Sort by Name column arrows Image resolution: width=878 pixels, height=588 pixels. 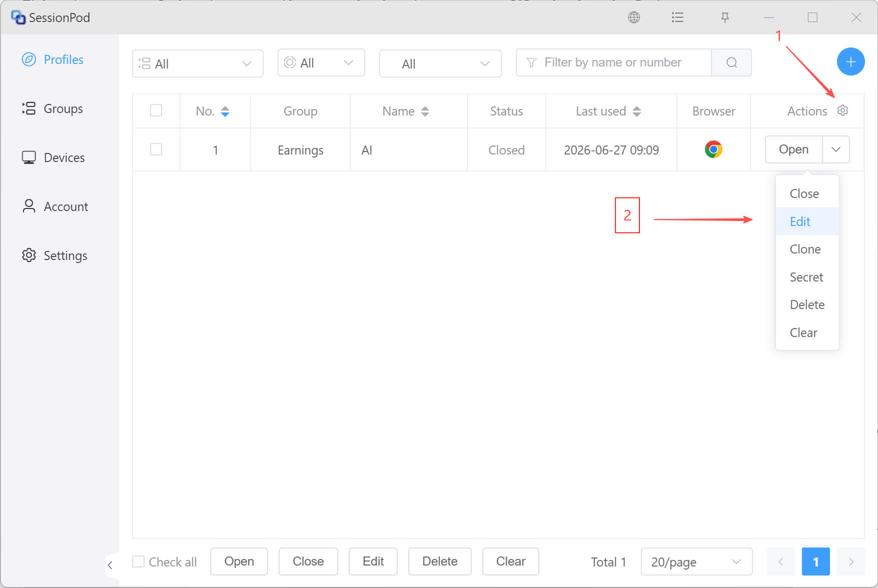click(x=425, y=111)
